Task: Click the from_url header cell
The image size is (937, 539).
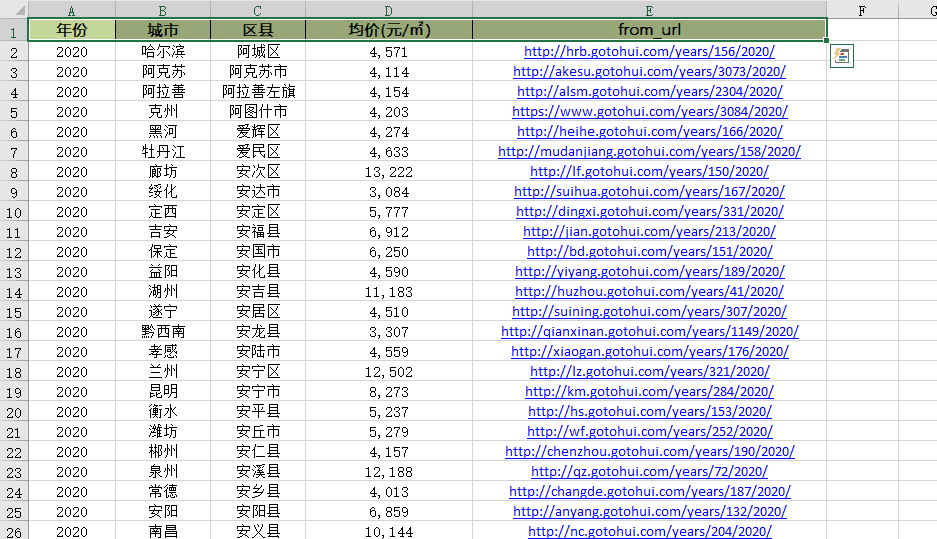Action: tap(650, 30)
